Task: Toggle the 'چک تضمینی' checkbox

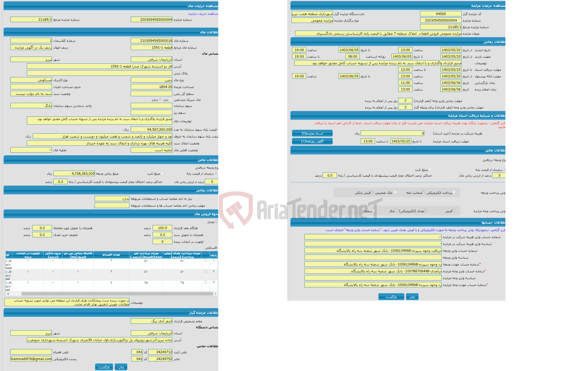Action: (x=395, y=192)
